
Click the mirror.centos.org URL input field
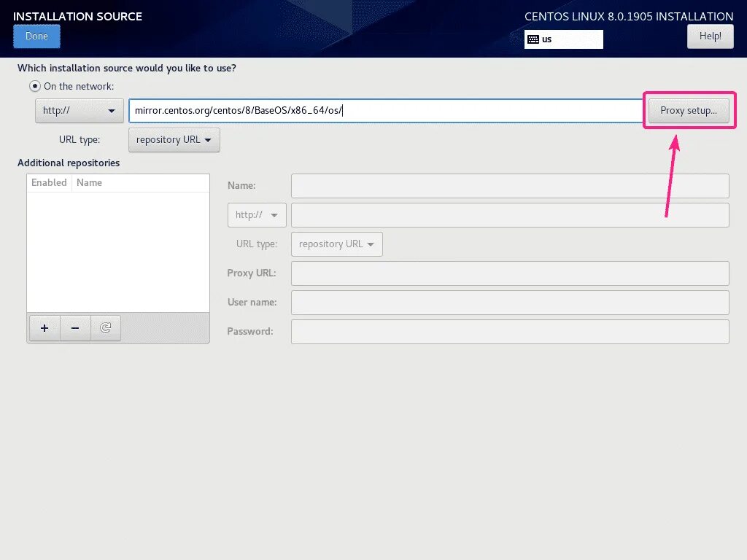pyautogui.click(x=386, y=111)
